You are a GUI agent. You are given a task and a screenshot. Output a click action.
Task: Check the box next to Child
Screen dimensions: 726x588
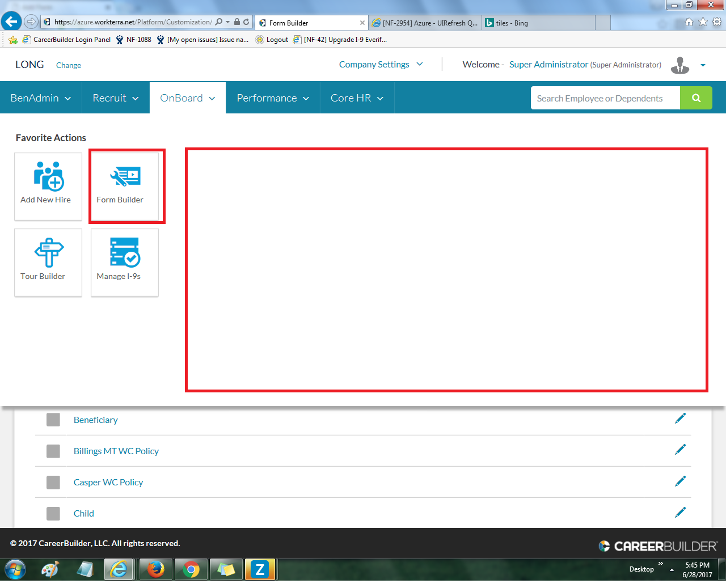tap(53, 513)
